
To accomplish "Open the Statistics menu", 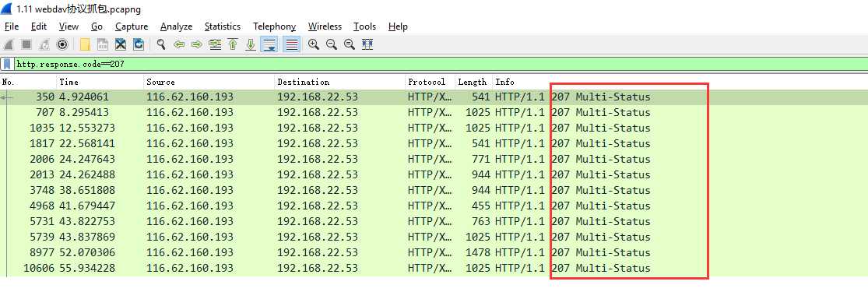I will tap(223, 26).
